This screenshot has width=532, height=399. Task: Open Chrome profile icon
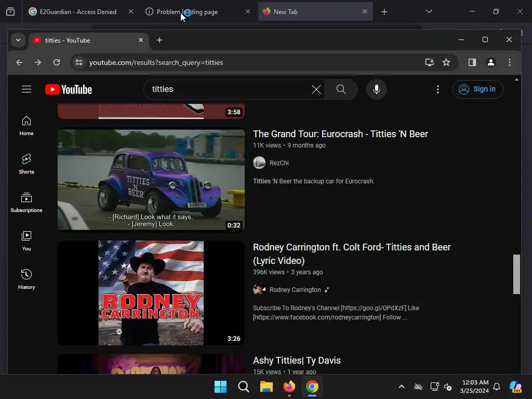(490, 62)
